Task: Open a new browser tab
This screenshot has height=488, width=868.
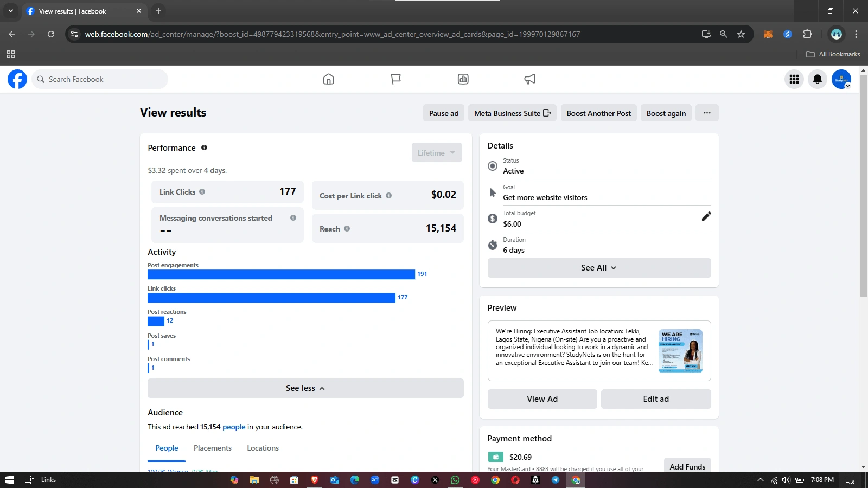Action: coord(158,11)
